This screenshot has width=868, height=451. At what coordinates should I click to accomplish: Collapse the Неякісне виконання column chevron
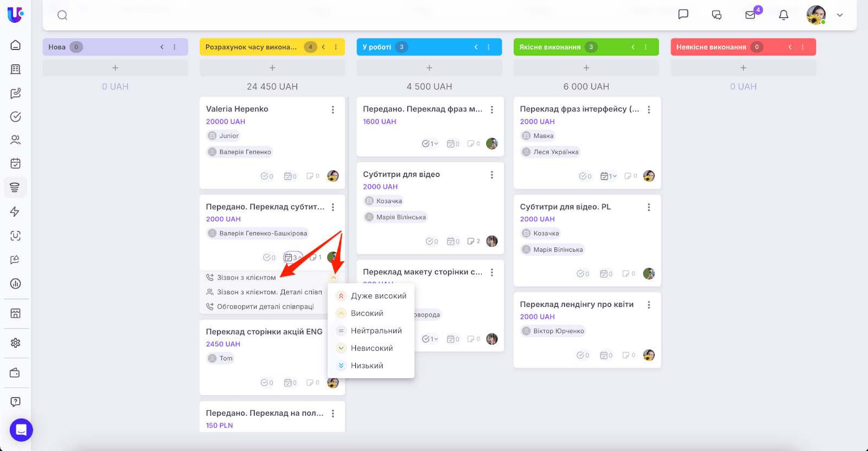pyautogui.click(x=790, y=47)
